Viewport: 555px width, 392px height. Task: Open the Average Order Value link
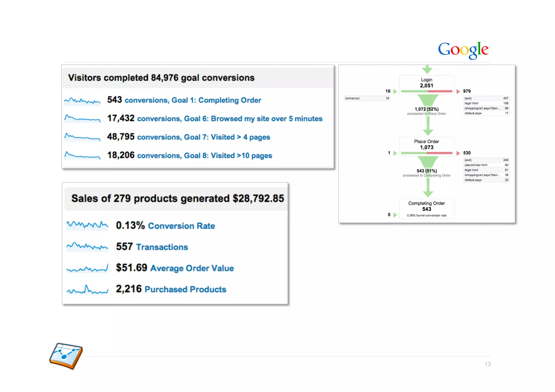click(x=192, y=268)
